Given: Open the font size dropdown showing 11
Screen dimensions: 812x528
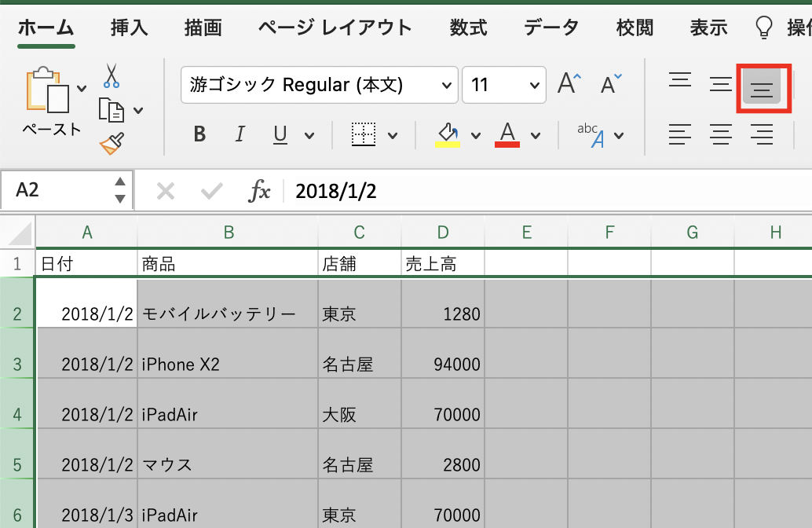Looking at the screenshot, I should tap(535, 85).
